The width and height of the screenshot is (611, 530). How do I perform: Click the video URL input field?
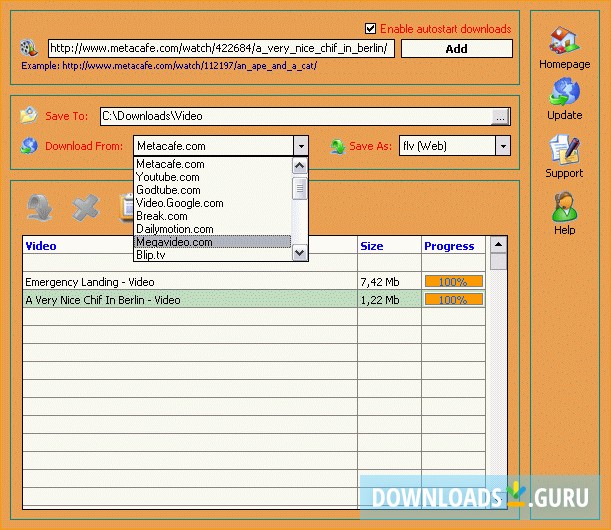tap(221, 48)
